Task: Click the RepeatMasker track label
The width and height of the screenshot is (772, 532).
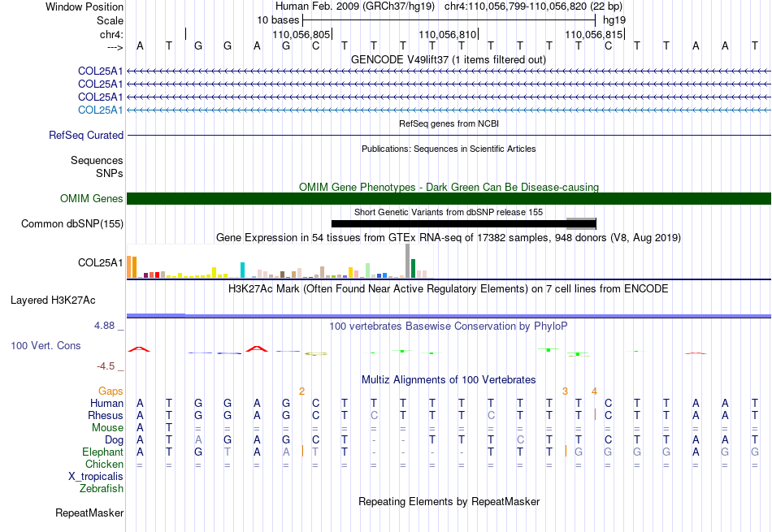Action: (x=89, y=513)
